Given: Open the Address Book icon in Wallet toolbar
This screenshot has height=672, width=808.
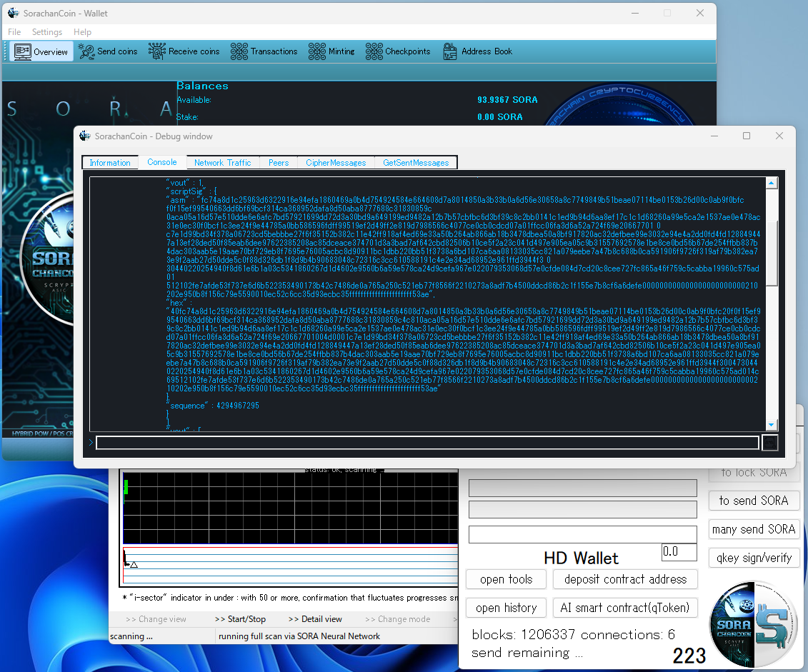Looking at the screenshot, I should point(450,51).
